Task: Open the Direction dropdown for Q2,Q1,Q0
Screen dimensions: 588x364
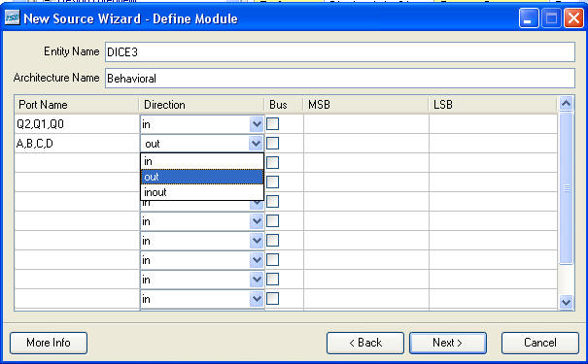Action: [x=257, y=124]
